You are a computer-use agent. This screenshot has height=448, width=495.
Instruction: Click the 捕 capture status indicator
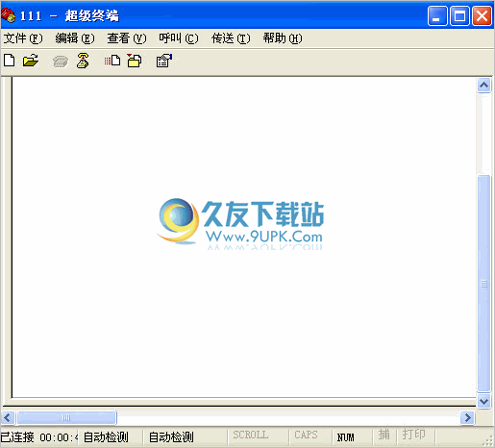click(x=384, y=435)
